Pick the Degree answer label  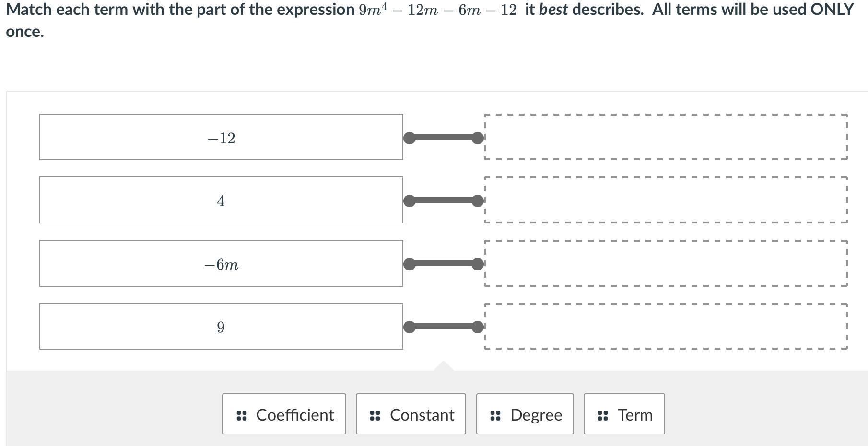click(536, 415)
